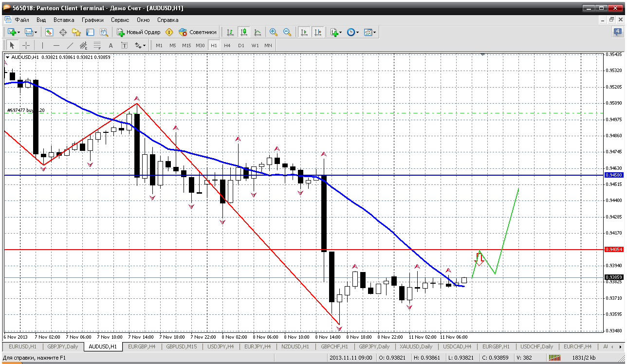Select the text label tool
This screenshot has width=627, height=364.
point(124,45)
